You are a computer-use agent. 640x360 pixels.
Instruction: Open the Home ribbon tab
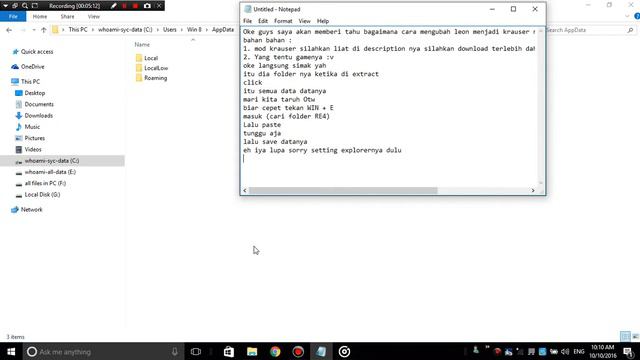(40, 16)
